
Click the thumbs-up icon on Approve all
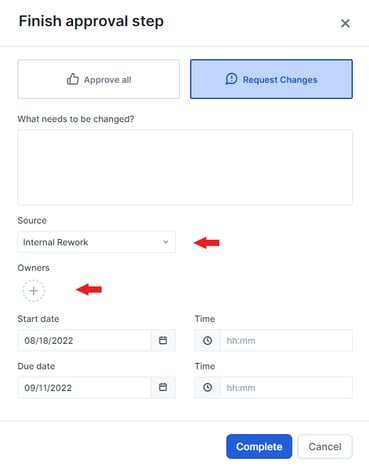(73, 79)
